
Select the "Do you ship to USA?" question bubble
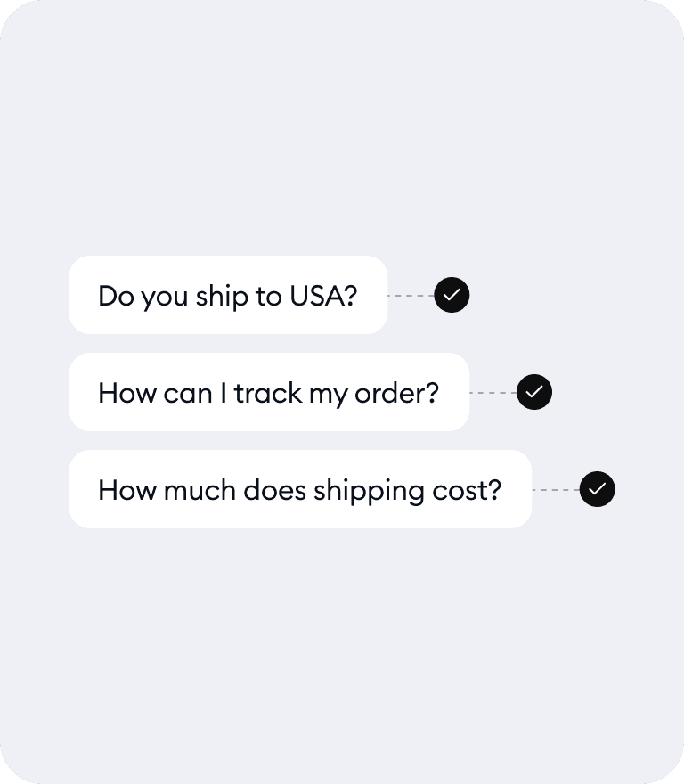228,295
